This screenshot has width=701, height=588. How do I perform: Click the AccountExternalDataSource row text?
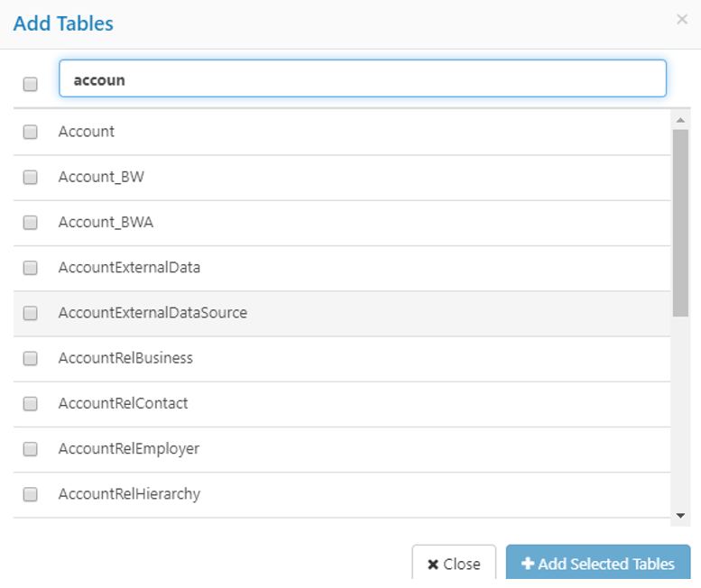tap(152, 313)
